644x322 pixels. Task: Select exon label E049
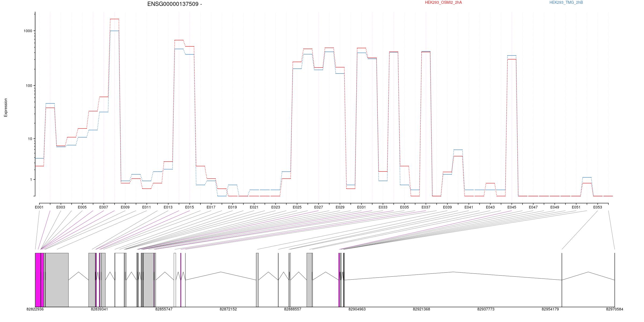555,207
